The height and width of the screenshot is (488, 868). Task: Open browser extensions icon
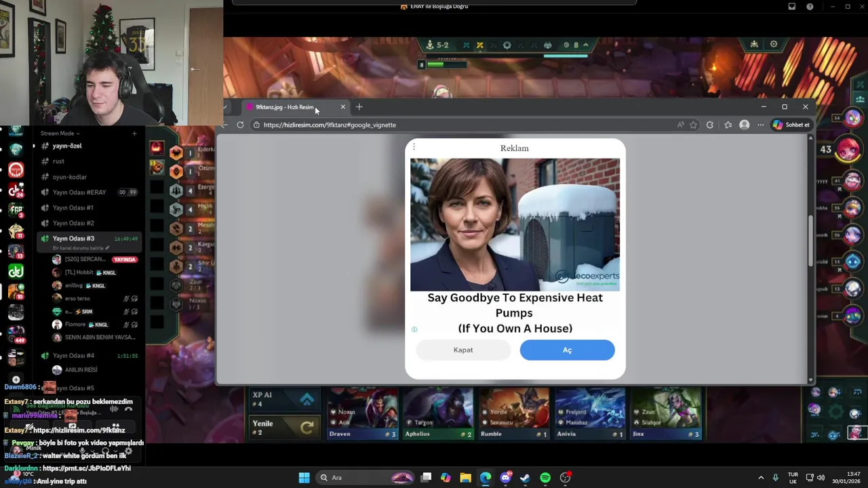click(710, 125)
